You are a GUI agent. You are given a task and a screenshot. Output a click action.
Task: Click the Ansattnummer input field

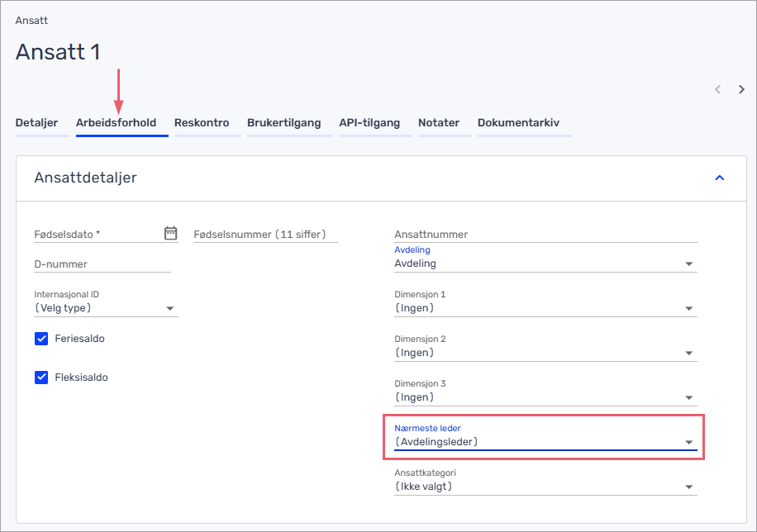545,234
